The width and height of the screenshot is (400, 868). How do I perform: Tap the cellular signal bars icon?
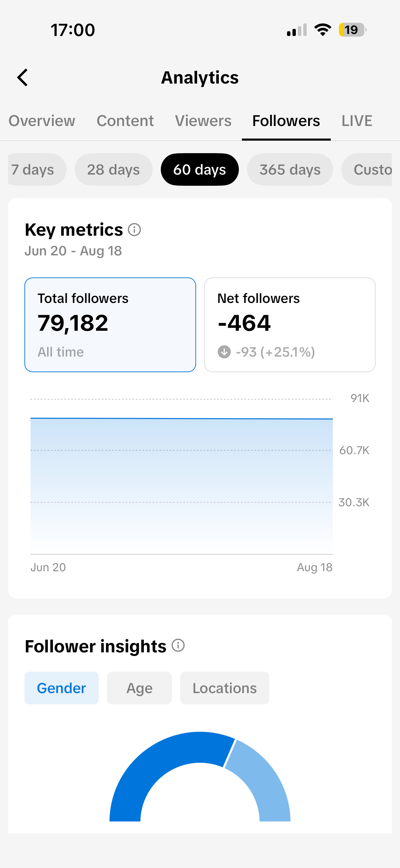(297, 30)
